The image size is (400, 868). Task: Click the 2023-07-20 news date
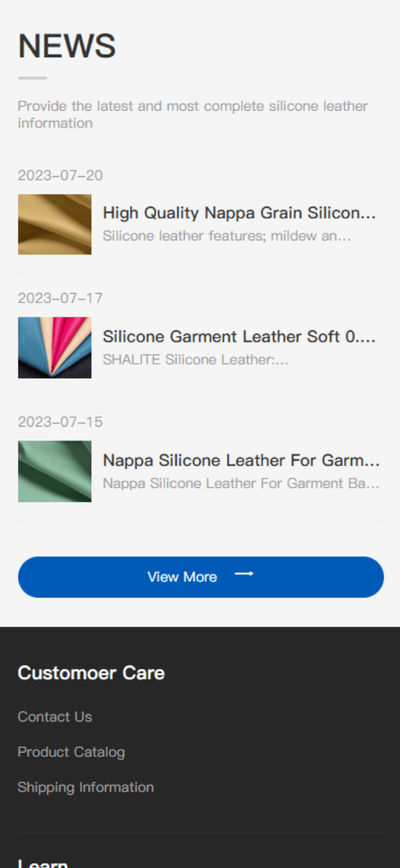(60, 175)
